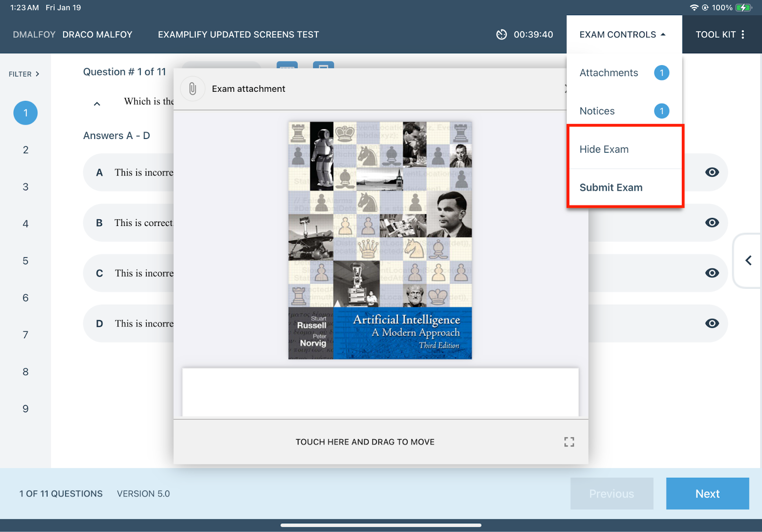Click the Exam attachment title text
Screen dimensions: 762x532
(x=249, y=89)
